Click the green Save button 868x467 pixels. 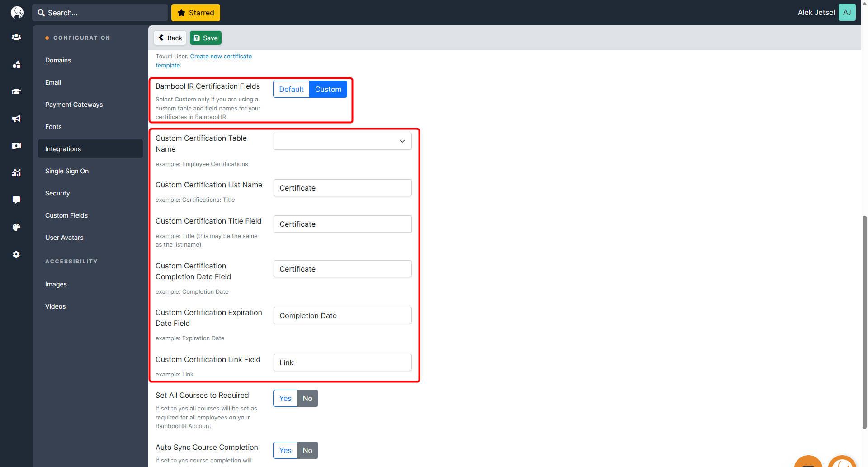click(206, 38)
